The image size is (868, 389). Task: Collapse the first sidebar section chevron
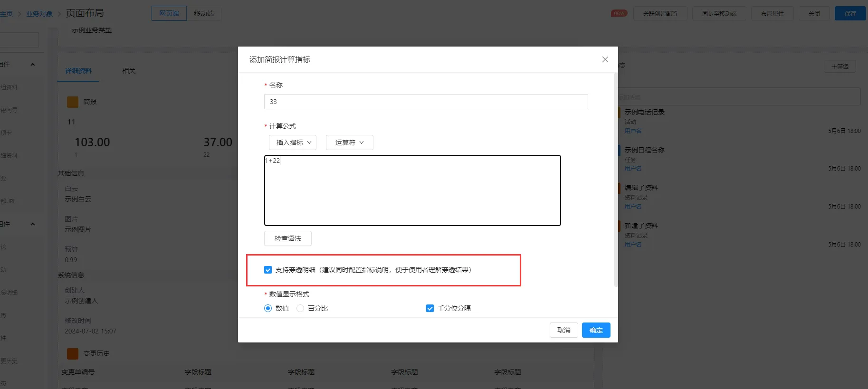[33, 65]
